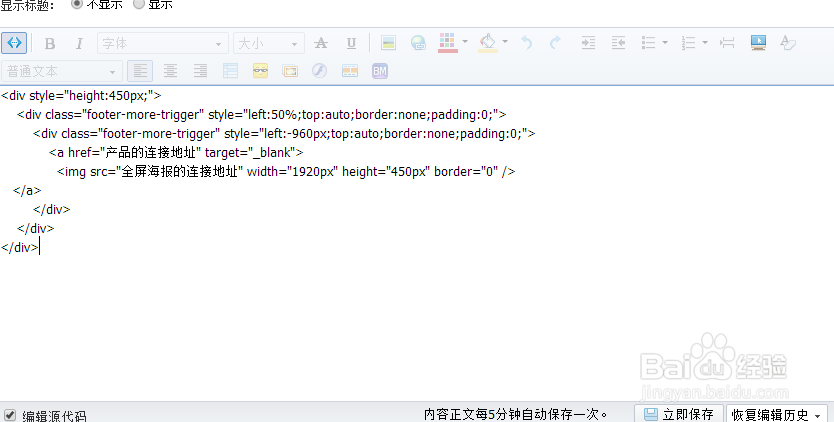Select the 显示 radio option
834x422 pixels.
(139, 4)
